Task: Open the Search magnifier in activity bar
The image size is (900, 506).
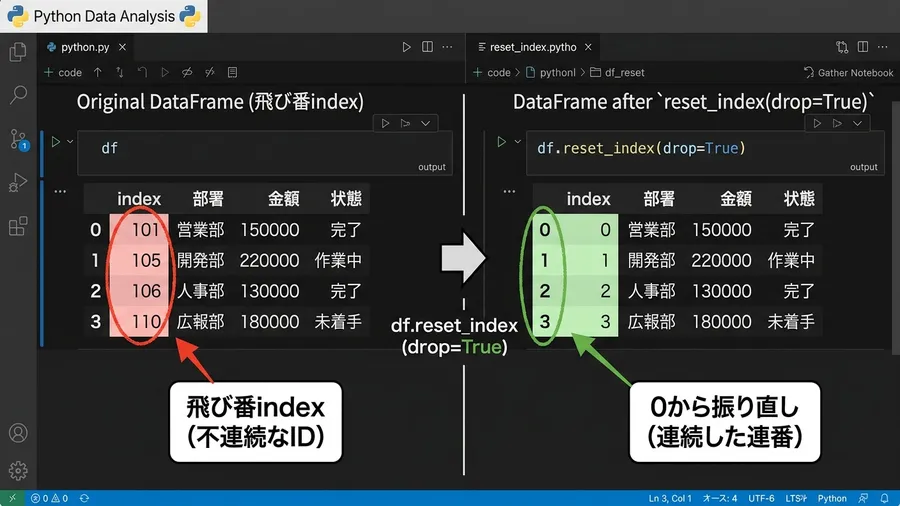Action: (18, 95)
